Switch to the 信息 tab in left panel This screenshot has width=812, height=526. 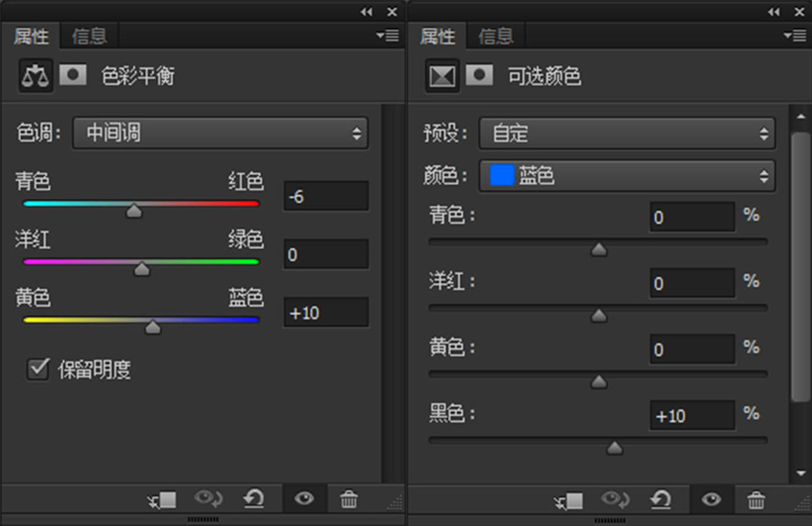(x=89, y=36)
